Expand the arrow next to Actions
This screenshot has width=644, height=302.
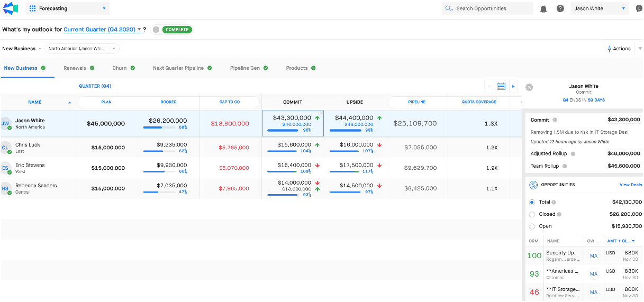tap(640, 49)
